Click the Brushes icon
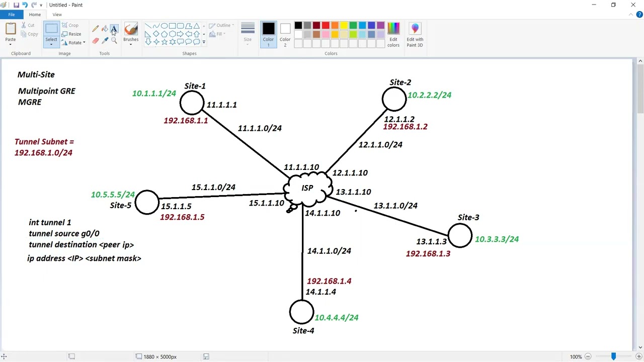The width and height of the screenshot is (644, 362). coord(131,30)
